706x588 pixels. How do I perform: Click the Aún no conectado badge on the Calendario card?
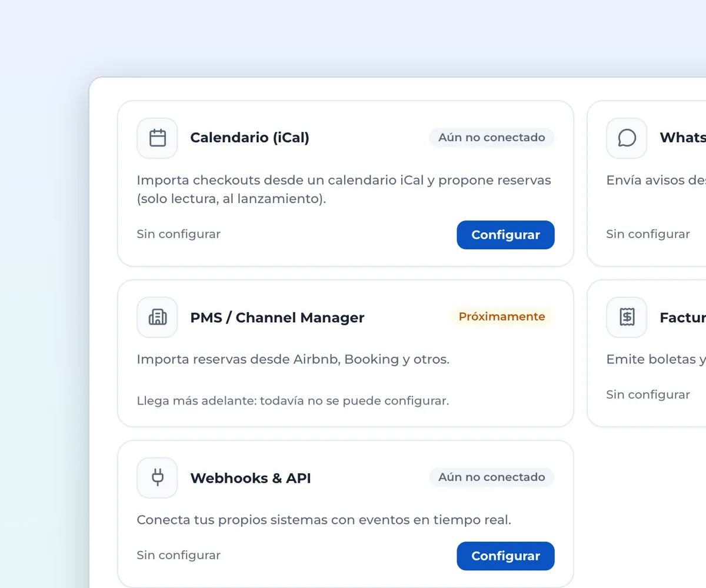point(492,138)
